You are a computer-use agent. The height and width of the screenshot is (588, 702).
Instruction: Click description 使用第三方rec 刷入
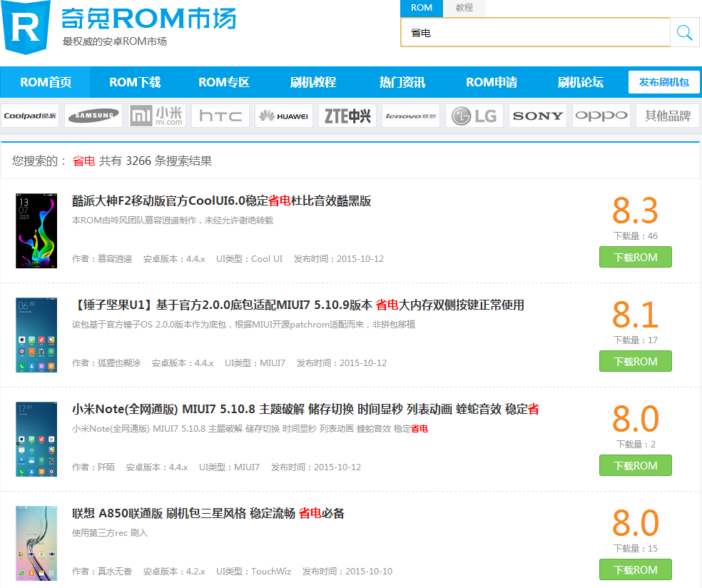coord(110,533)
